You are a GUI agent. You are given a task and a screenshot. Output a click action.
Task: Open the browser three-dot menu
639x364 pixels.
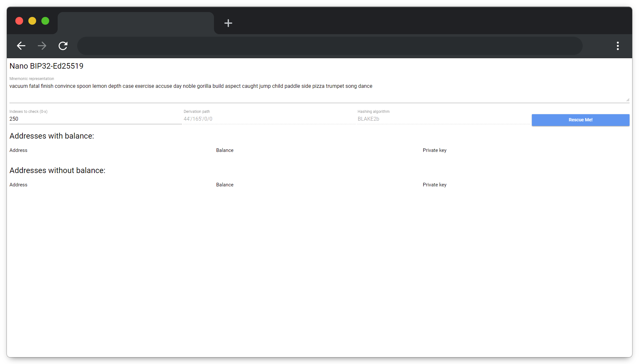click(x=618, y=46)
